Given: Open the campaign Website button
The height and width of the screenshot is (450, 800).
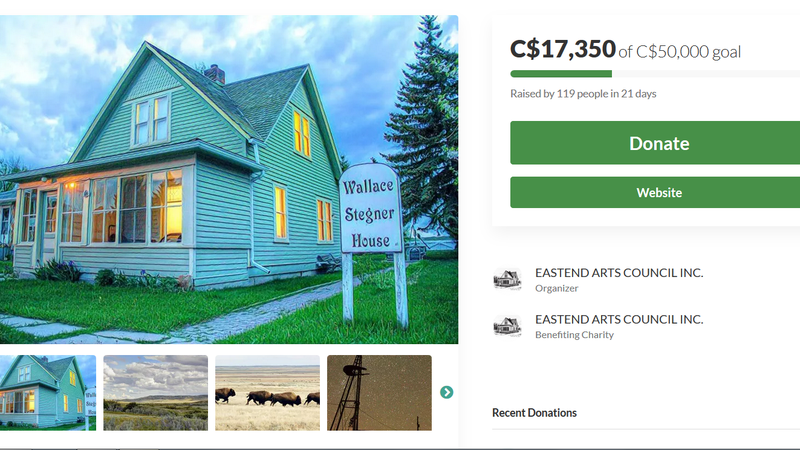Looking at the screenshot, I should pyautogui.click(x=655, y=192).
